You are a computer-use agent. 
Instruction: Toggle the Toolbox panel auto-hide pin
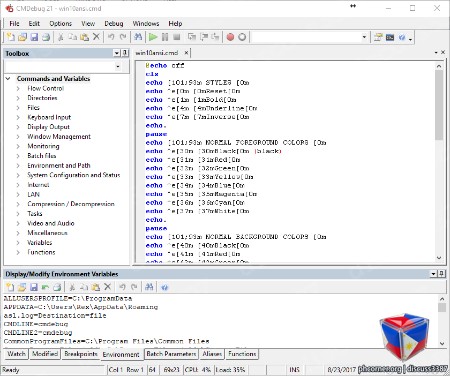point(125,53)
